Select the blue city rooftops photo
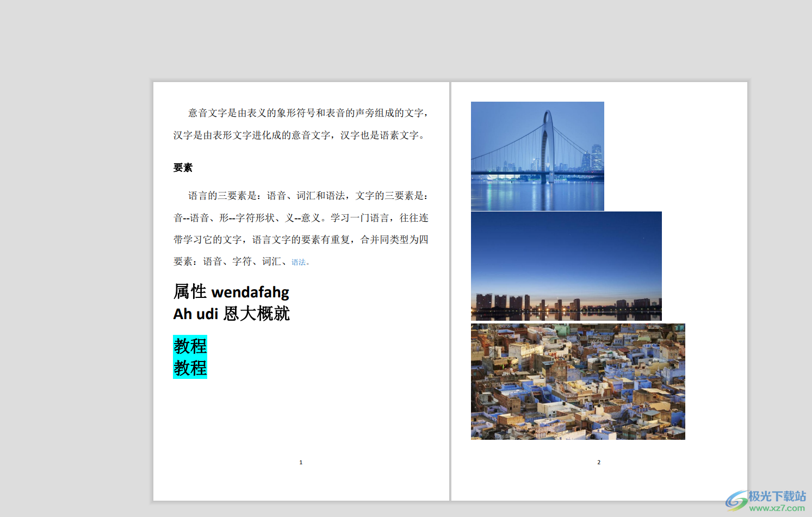Viewport: 812px width, 517px height. pyautogui.click(x=578, y=382)
